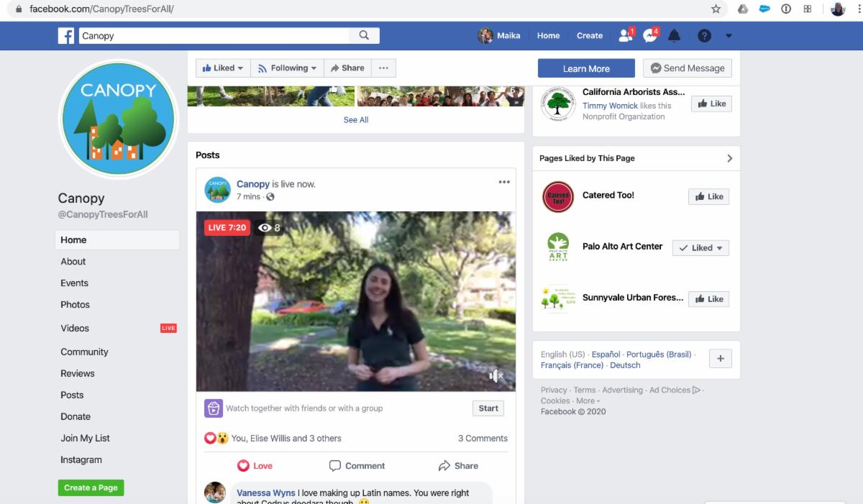Click the Facebook search field
The width and height of the screenshot is (863, 504).
click(x=214, y=36)
